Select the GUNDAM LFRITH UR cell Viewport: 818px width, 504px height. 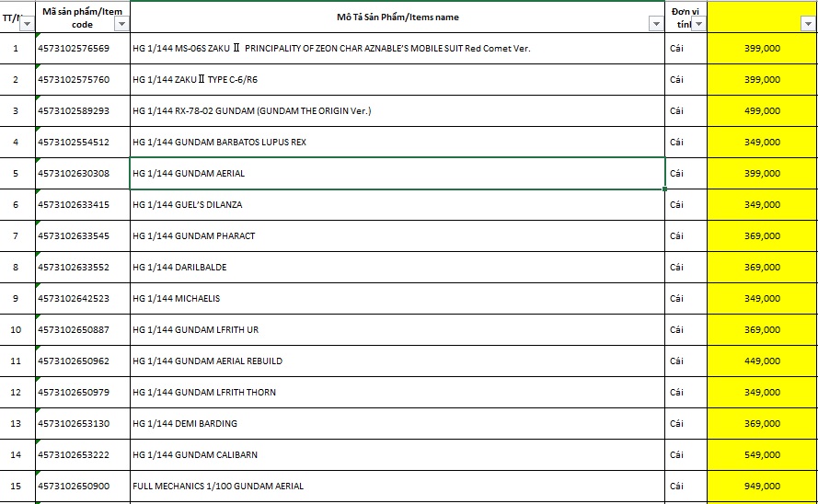(x=397, y=330)
